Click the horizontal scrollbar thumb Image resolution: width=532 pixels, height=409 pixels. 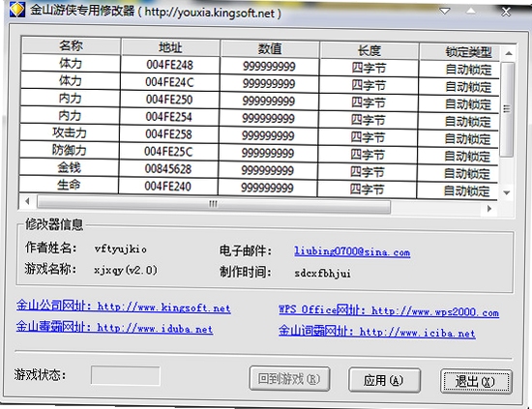[x=214, y=205]
